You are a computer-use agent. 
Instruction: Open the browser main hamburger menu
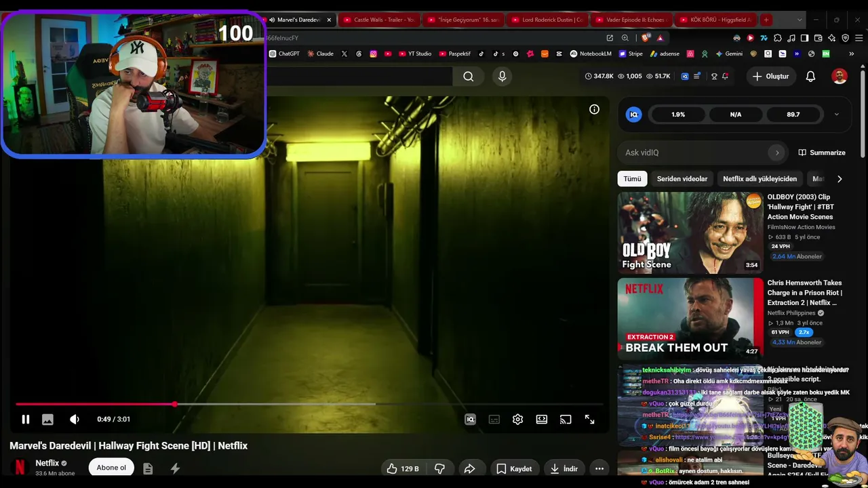click(x=859, y=38)
